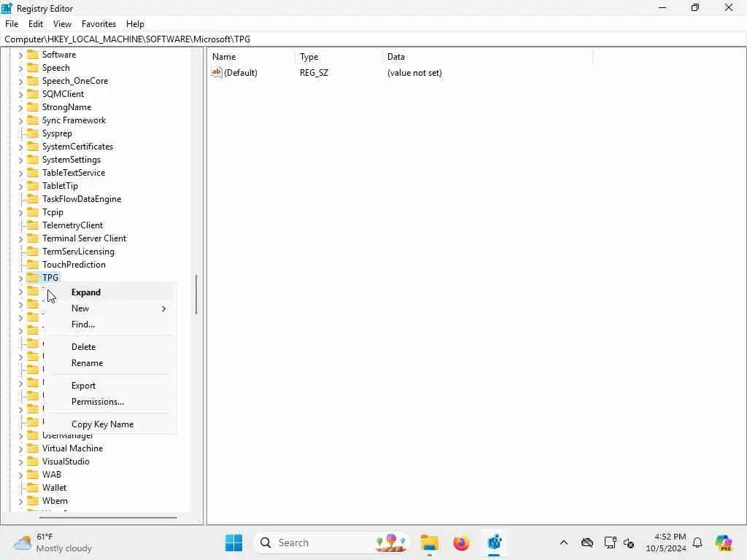Open the Edit menu
This screenshot has height=560, width=747.
36,24
